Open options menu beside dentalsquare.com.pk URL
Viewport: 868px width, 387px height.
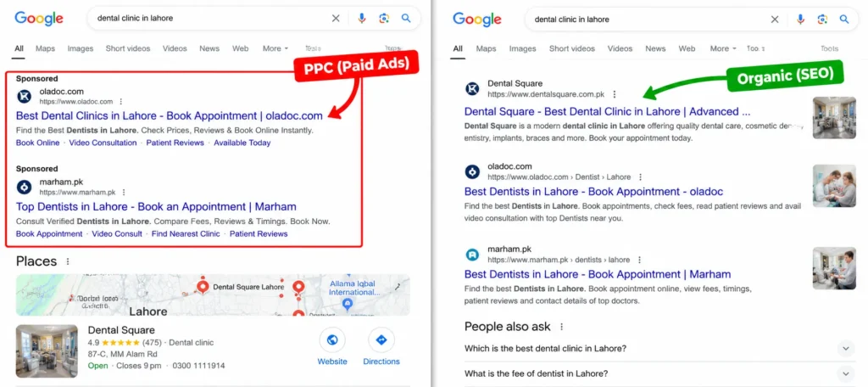pos(614,94)
